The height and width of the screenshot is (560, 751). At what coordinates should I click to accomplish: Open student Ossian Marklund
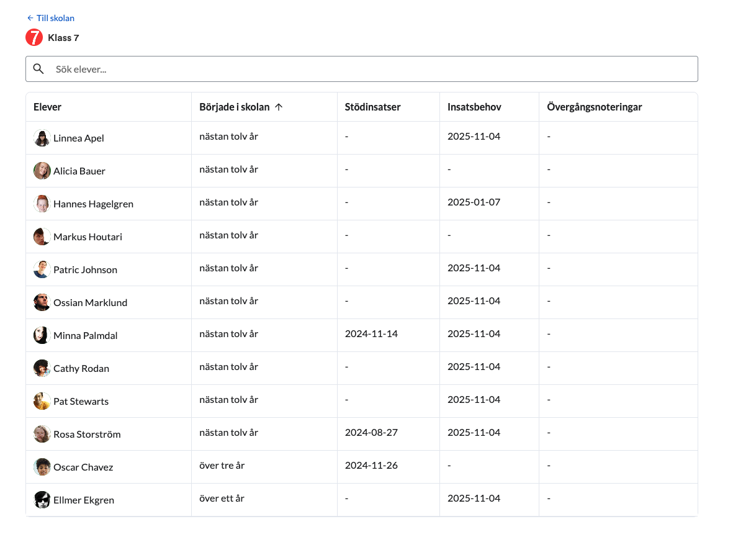coord(90,303)
